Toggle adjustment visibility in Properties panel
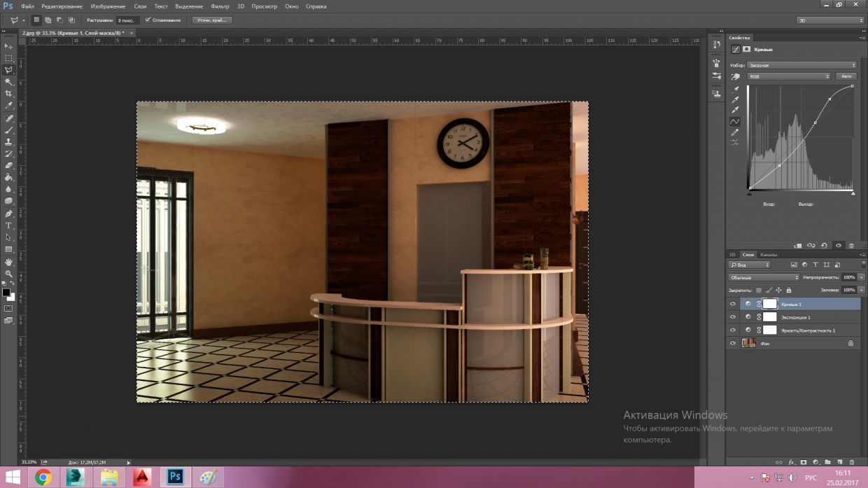 tap(838, 246)
